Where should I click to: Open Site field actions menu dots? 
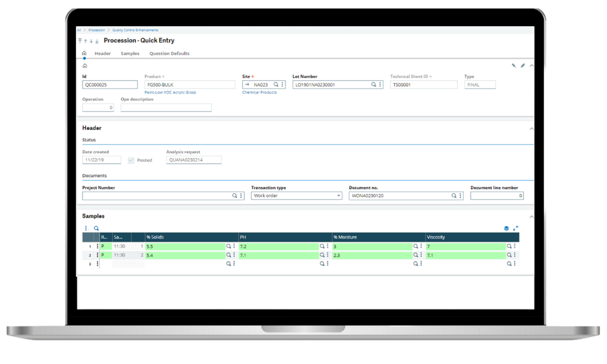(282, 84)
